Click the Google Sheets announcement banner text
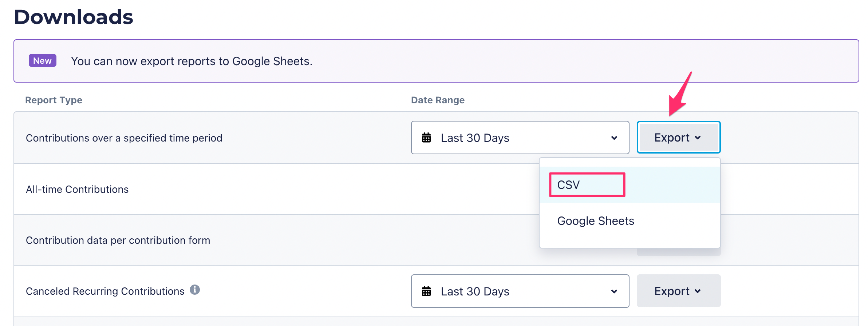 point(192,61)
